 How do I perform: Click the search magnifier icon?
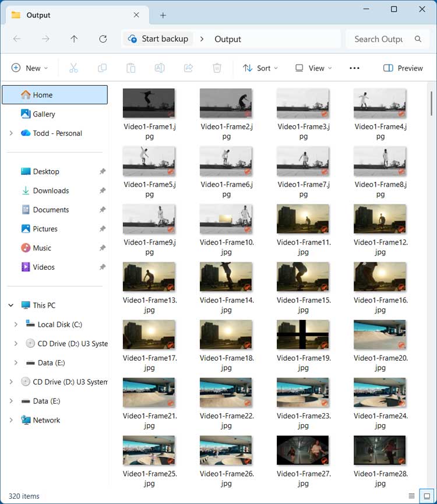pos(418,39)
